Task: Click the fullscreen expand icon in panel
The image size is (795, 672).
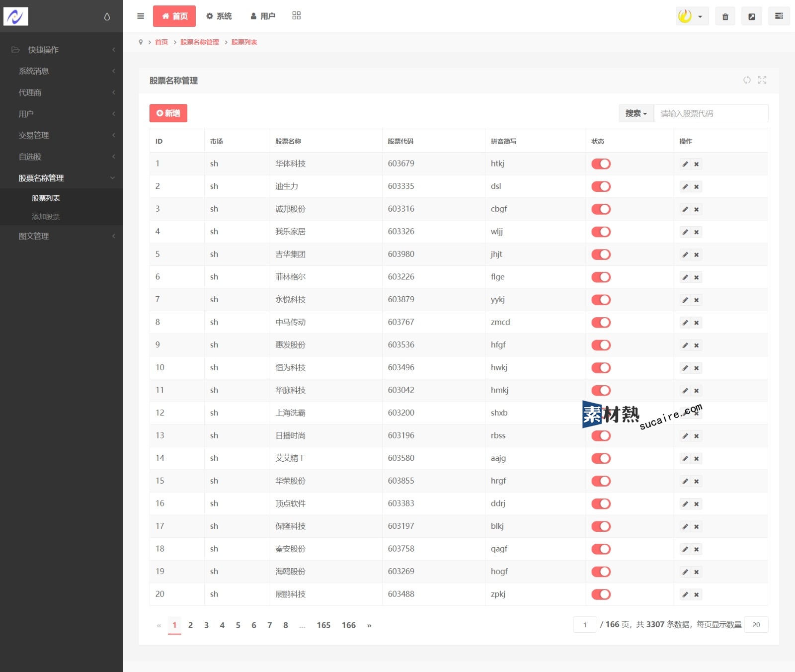Action: coord(762,80)
